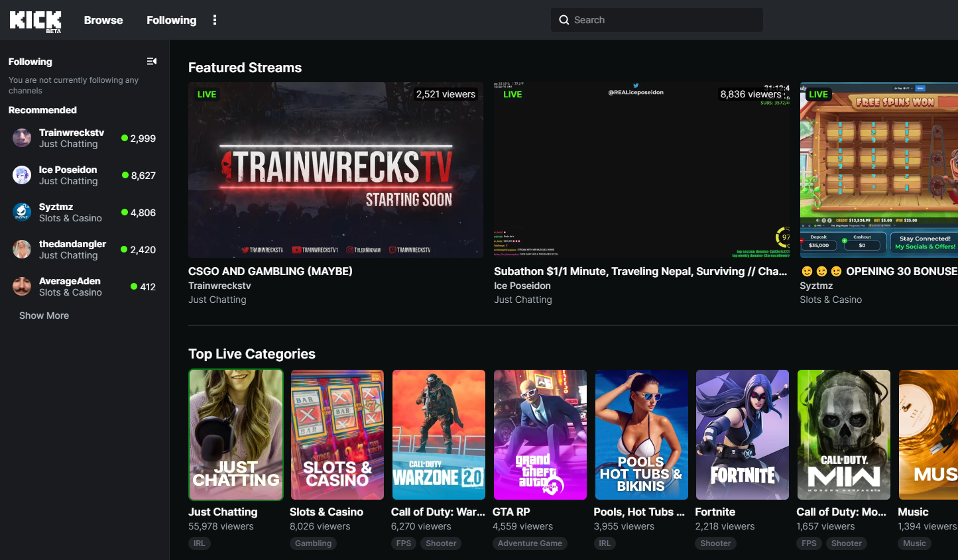
Task: Click the GTA RP category title
Action: pos(511,512)
